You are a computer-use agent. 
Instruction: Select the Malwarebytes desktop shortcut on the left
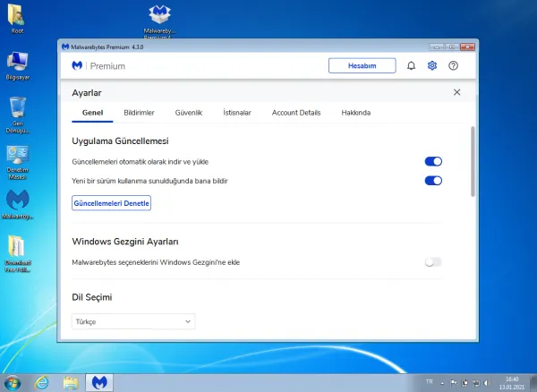pyautogui.click(x=18, y=204)
